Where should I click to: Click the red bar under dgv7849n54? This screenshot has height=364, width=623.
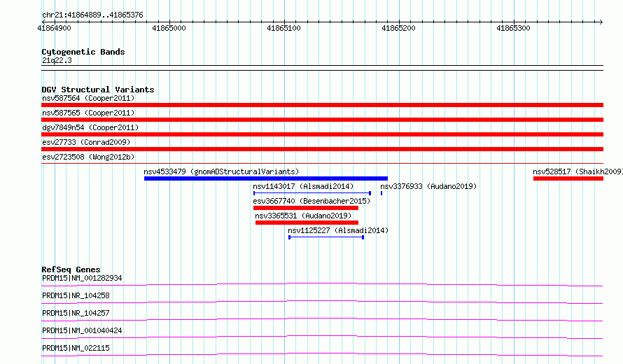322,134
